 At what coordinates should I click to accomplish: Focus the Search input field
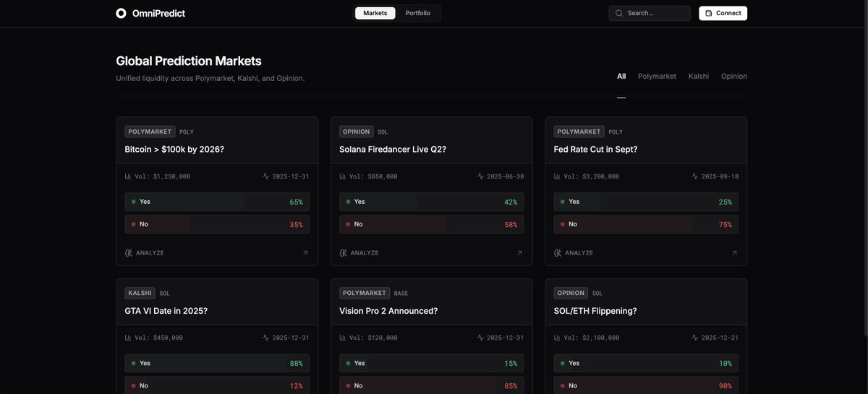[x=650, y=13]
